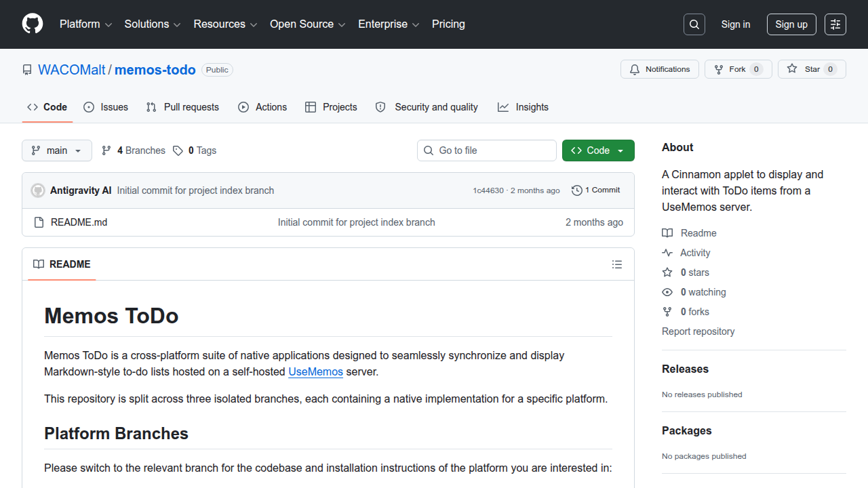Image resolution: width=868 pixels, height=488 pixels.
Task: Open the README.md file
Action: 79,222
